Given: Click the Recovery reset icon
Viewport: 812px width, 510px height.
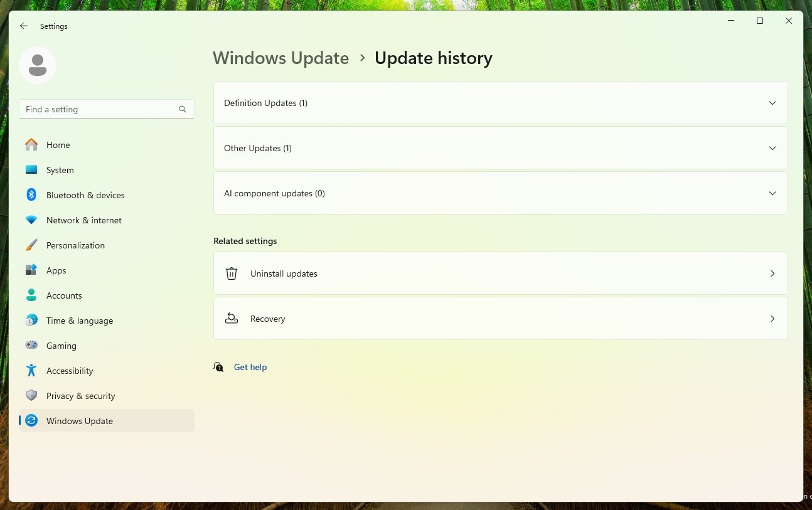Looking at the screenshot, I should coord(231,319).
